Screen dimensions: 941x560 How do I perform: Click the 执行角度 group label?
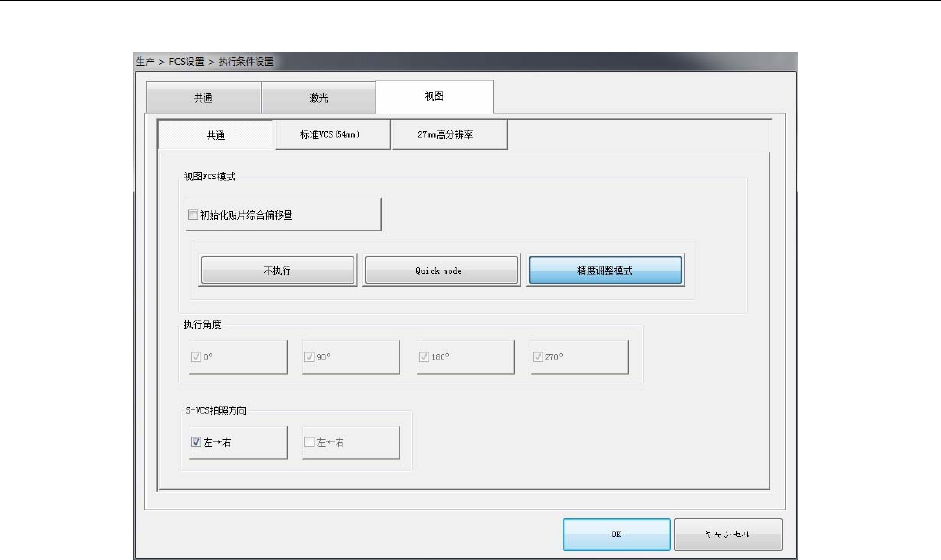[202, 324]
